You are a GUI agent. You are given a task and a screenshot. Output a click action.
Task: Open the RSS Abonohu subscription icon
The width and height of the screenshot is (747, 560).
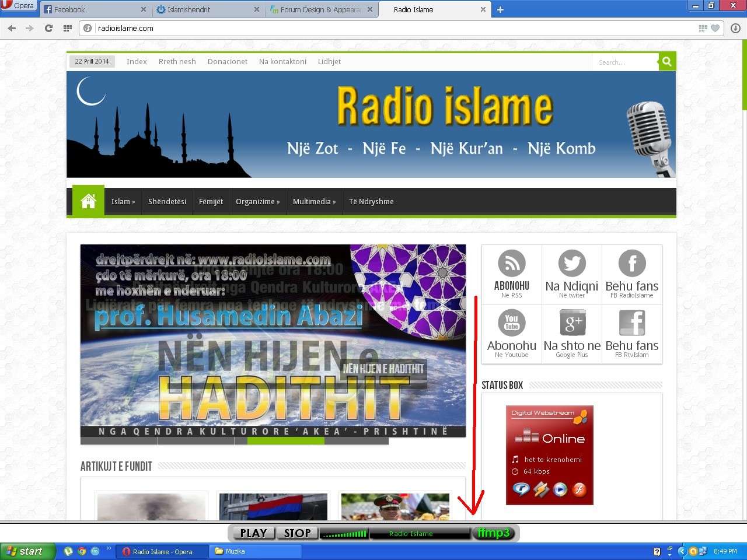[512, 264]
